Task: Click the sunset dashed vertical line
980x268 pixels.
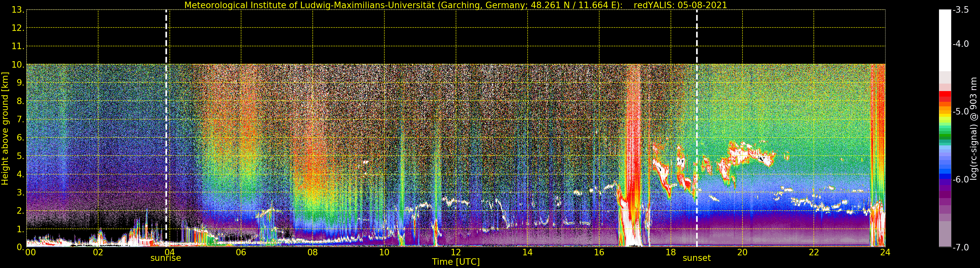Action: pos(697,128)
